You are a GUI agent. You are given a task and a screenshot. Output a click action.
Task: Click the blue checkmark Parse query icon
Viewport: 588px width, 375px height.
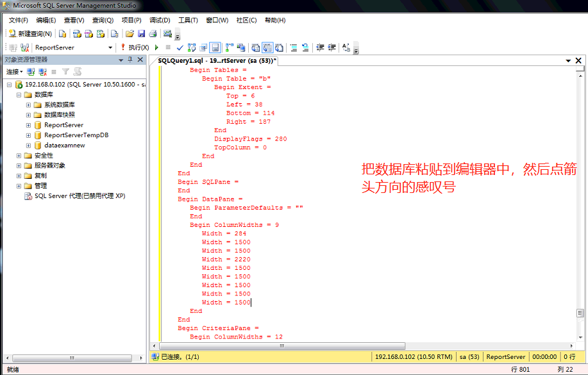click(180, 47)
